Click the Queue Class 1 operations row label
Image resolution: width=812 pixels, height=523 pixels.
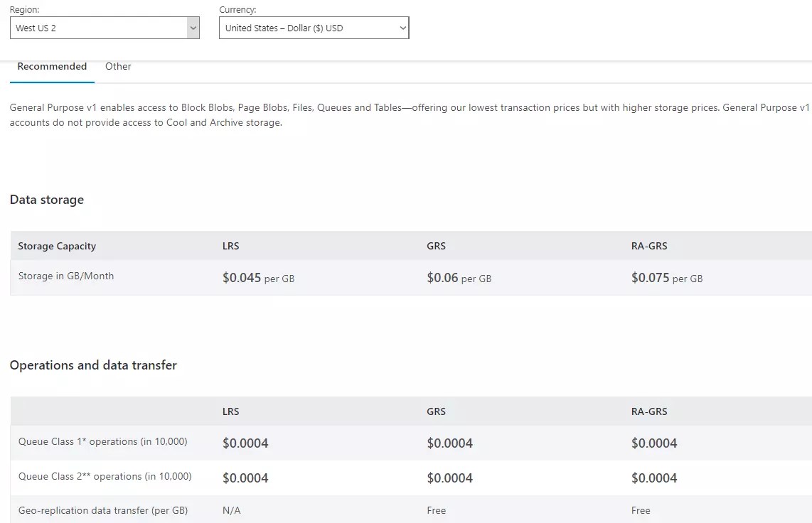click(x=103, y=443)
